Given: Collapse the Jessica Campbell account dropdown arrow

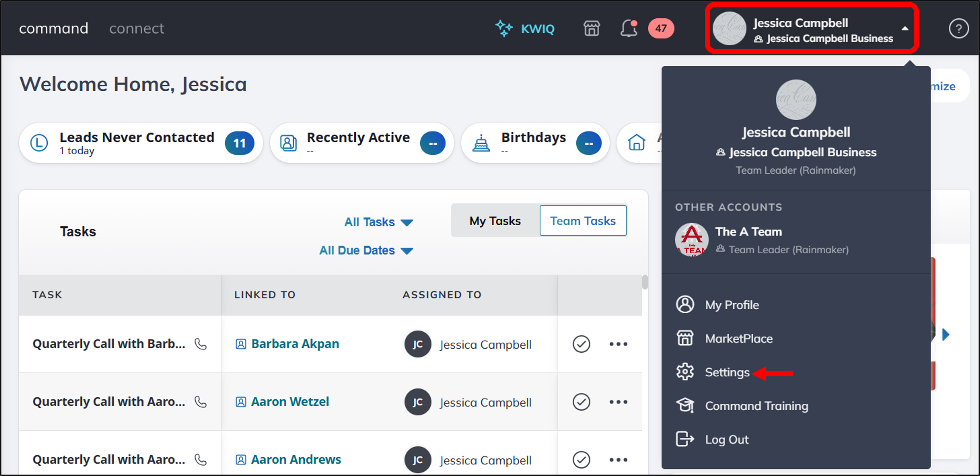Looking at the screenshot, I should click(905, 28).
